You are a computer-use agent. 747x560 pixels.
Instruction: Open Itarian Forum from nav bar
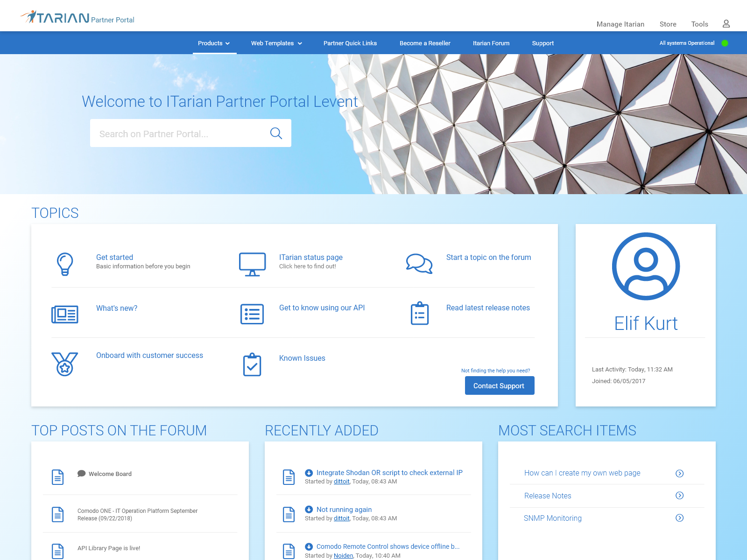tap(491, 43)
